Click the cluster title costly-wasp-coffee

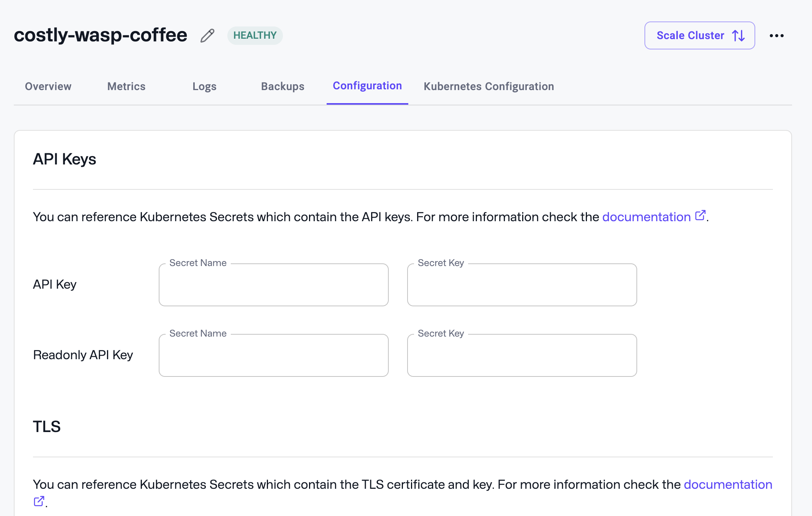click(x=100, y=35)
